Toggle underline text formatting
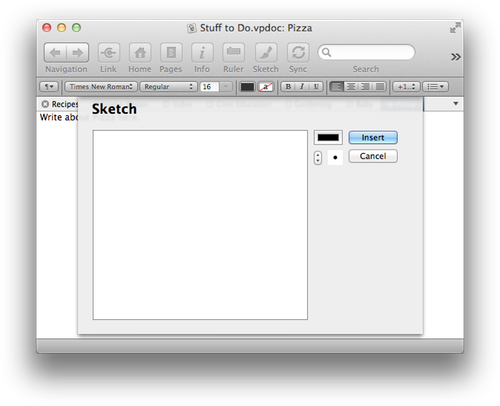The width and height of the screenshot is (500, 406). point(316,87)
